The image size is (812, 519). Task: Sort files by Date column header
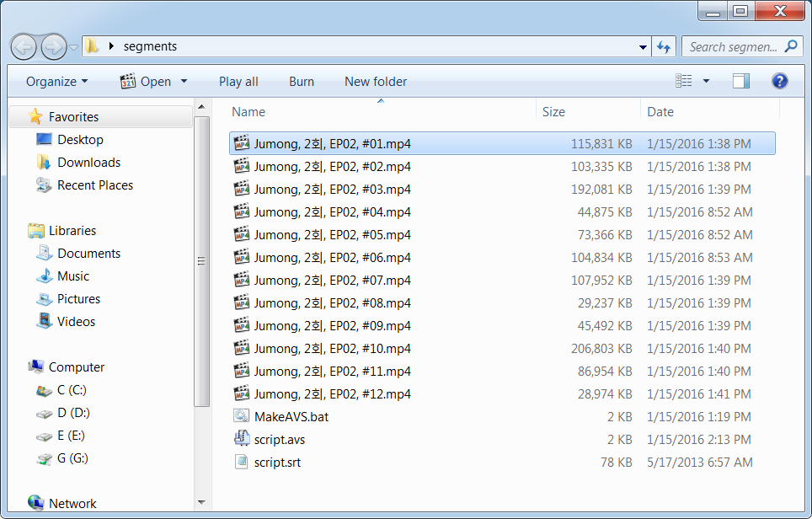660,112
